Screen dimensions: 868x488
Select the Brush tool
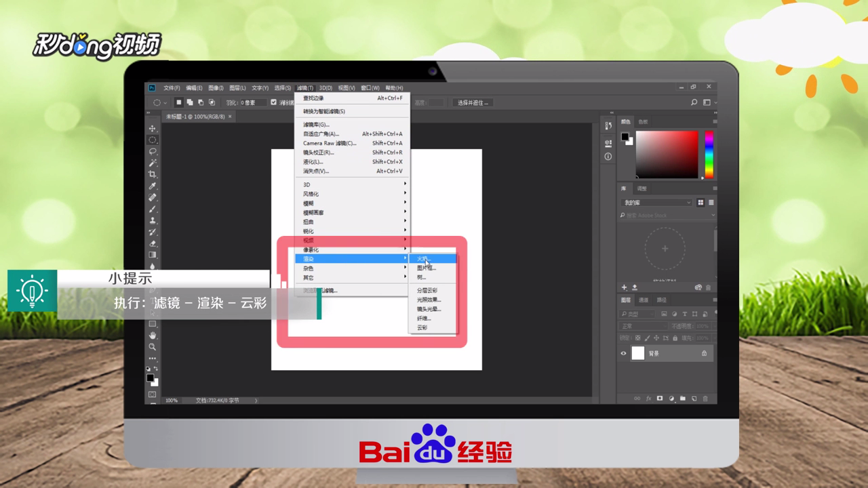[153, 209]
